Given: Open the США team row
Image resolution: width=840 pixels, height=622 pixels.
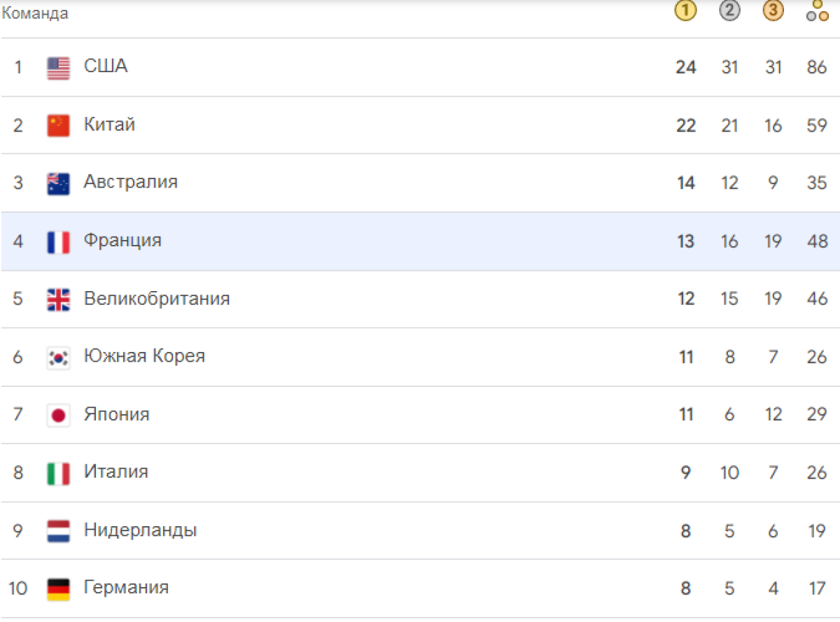Looking at the screenshot, I should click(x=420, y=67).
